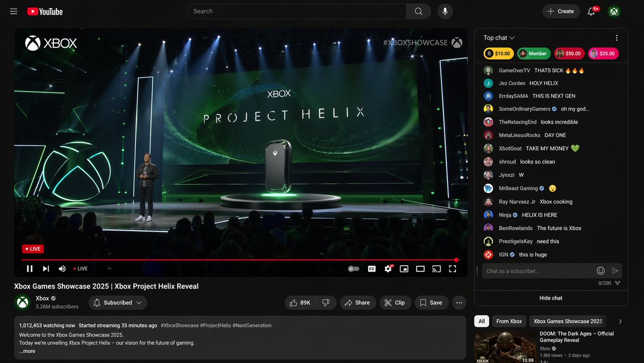Enter full screen mode
Screen dimensions: 644x363
[453, 269]
